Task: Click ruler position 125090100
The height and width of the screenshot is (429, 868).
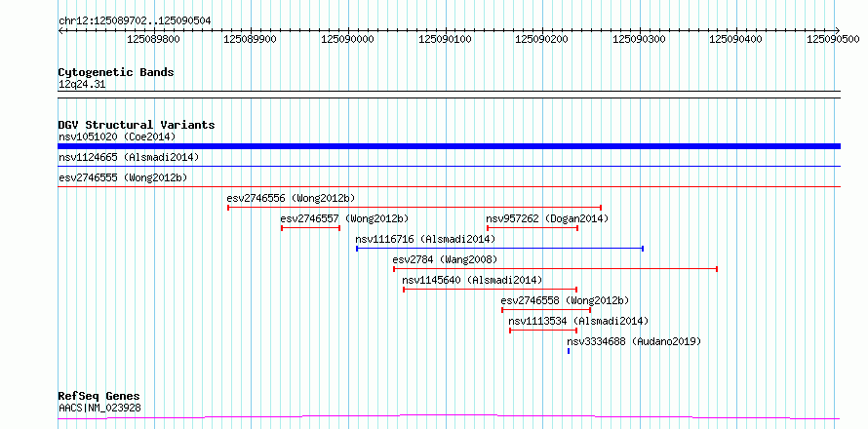Action: [x=445, y=39]
